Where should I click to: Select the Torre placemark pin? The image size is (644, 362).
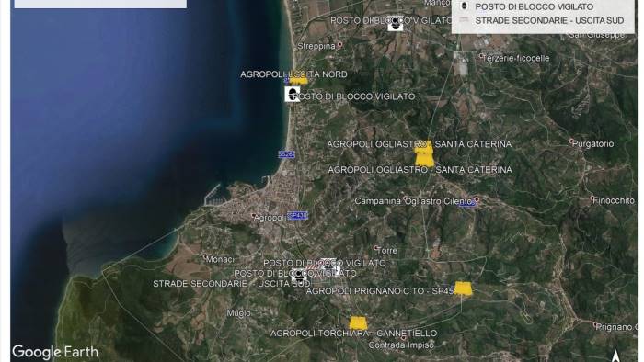pyautogui.click(x=375, y=248)
